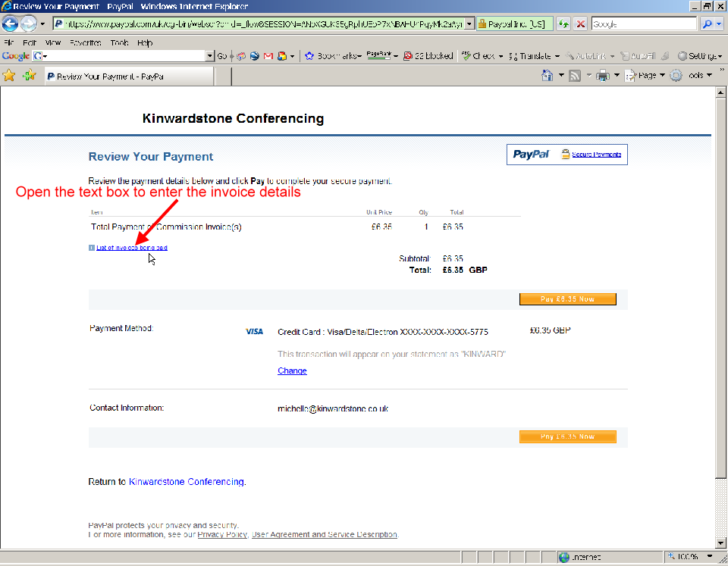
Task: Click the vertical scrollbar down arrow
Action: click(x=720, y=543)
